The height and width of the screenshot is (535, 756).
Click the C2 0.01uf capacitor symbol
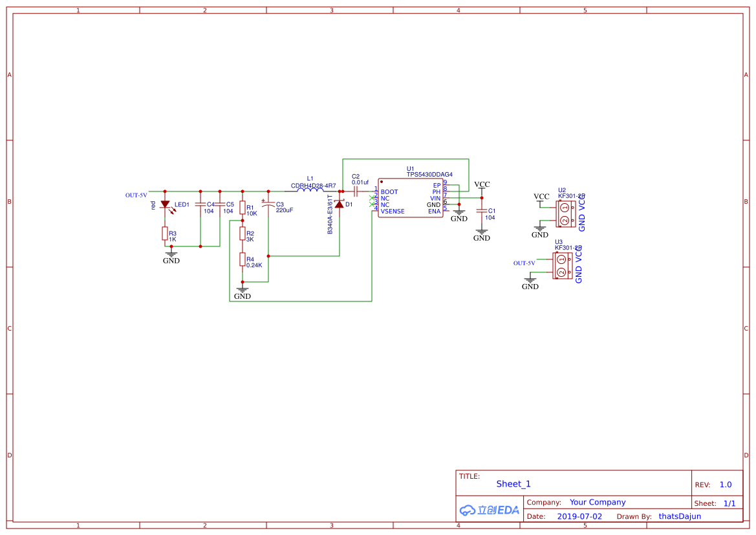point(356,191)
